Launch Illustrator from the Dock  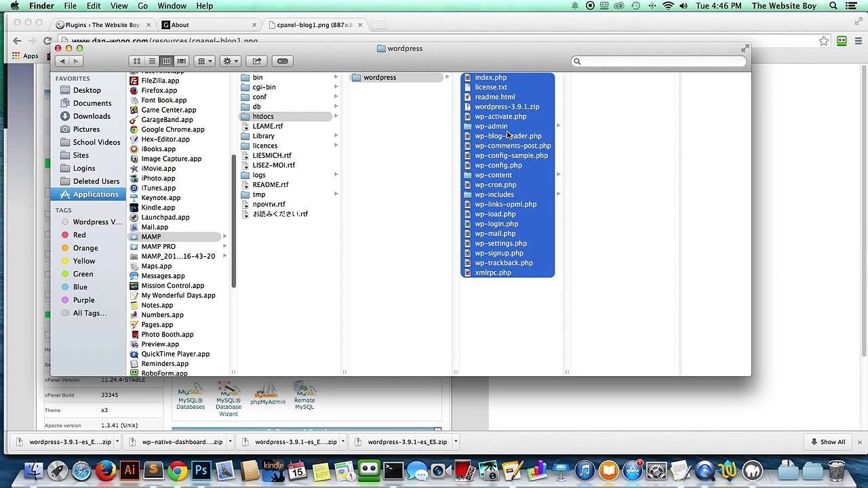[130, 470]
